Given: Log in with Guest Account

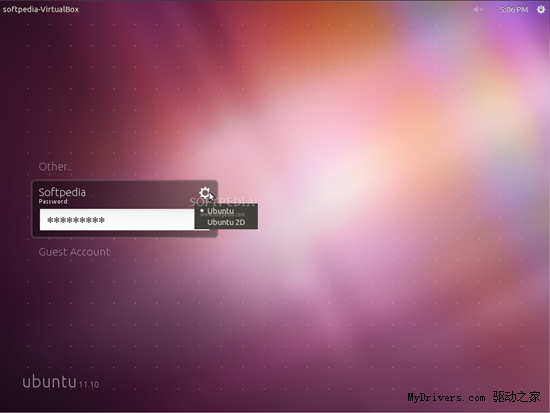Looking at the screenshot, I should pos(74,252).
